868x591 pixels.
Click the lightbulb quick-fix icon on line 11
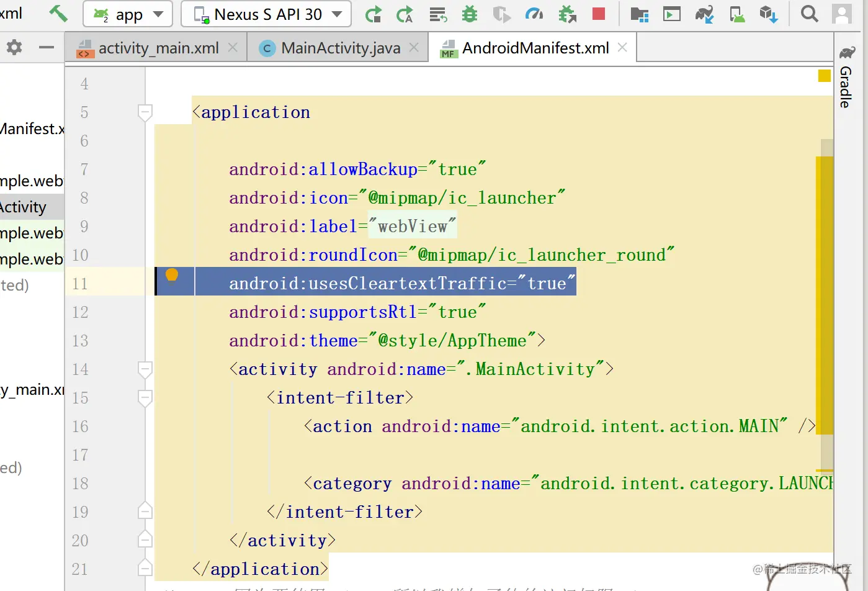172,275
